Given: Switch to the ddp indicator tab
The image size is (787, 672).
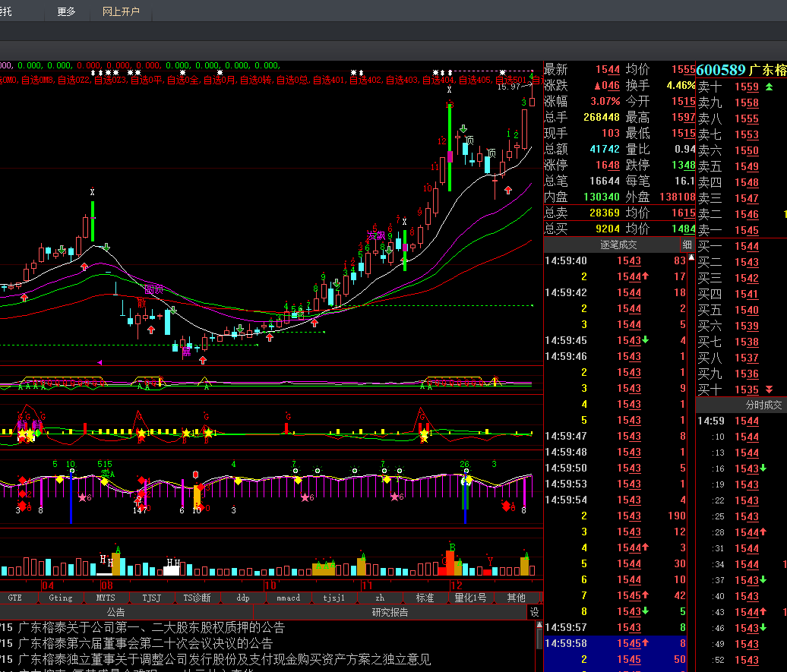Looking at the screenshot, I should pos(243,598).
